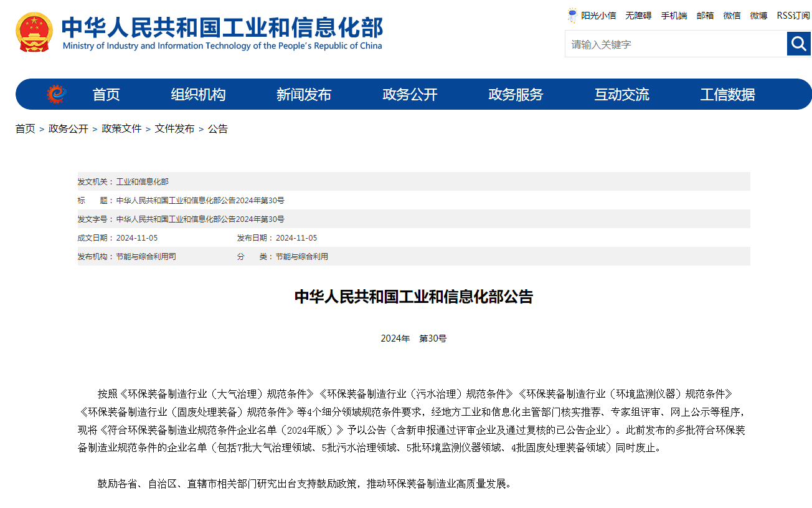Open the 政务服务 navigation menu

516,94
